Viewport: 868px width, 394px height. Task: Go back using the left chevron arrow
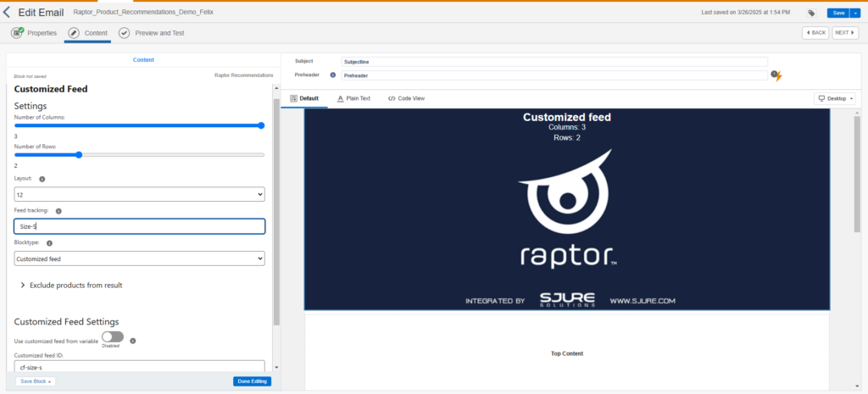(7, 12)
